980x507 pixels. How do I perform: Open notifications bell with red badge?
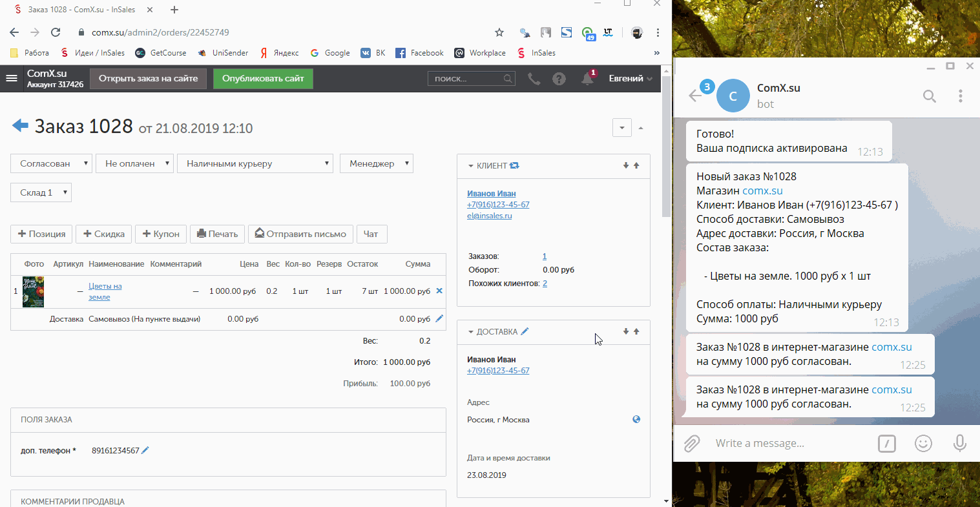(588, 78)
